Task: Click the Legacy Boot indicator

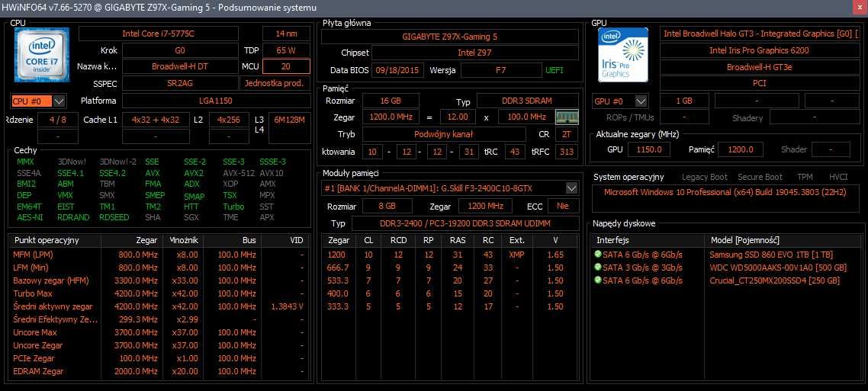Action: [704, 177]
